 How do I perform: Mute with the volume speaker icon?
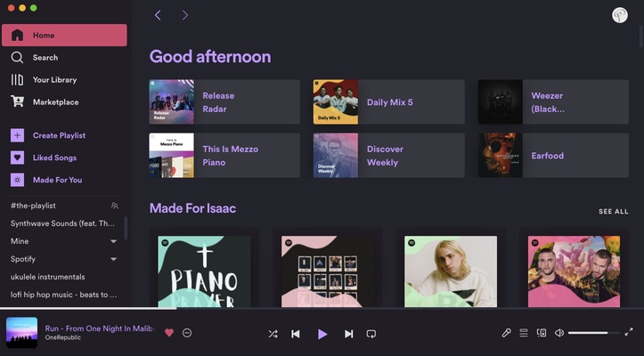point(559,333)
